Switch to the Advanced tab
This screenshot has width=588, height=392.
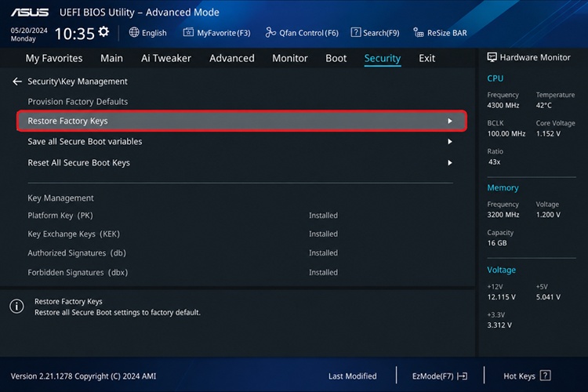(232, 58)
